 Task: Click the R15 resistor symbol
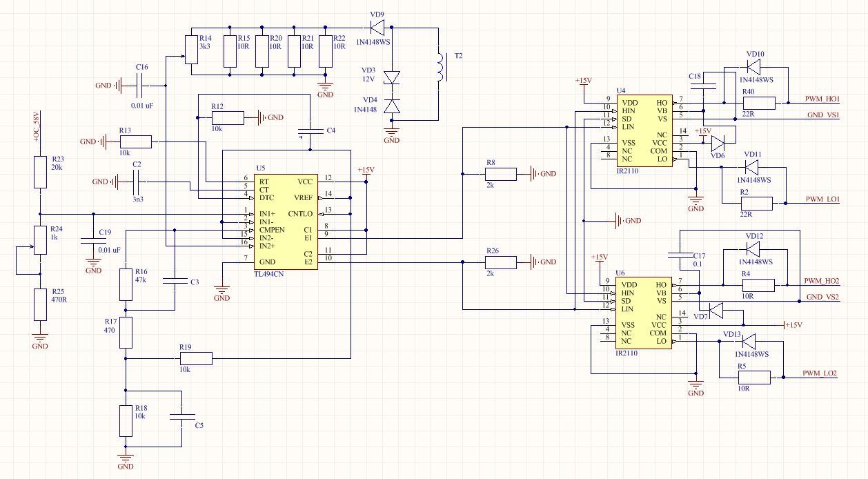pos(230,51)
